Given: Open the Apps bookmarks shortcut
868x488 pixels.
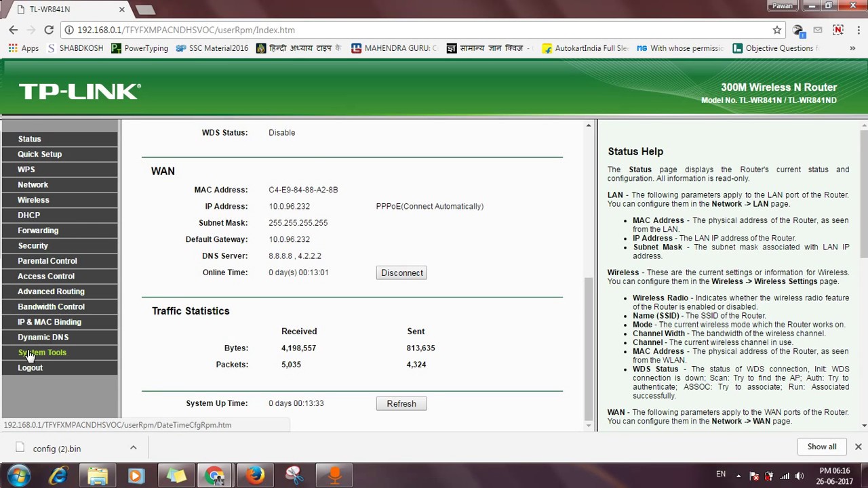Looking at the screenshot, I should click(x=24, y=48).
